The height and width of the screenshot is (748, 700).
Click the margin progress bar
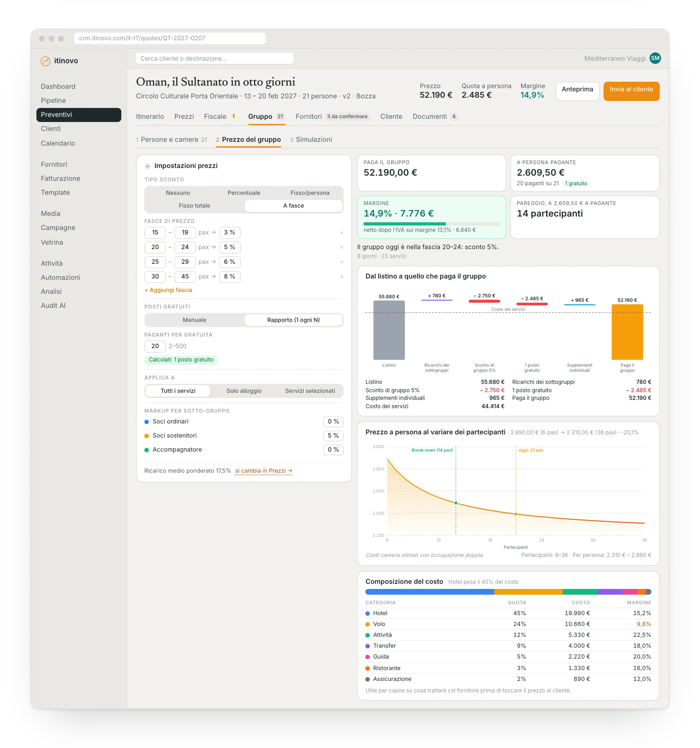(431, 224)
